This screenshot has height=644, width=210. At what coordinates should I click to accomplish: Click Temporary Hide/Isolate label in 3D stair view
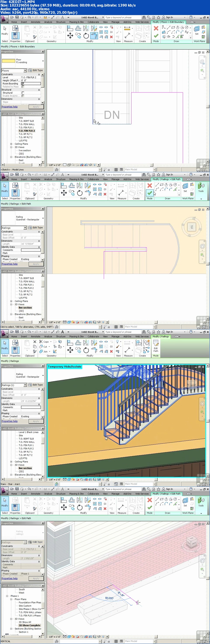tap(65, 367)
